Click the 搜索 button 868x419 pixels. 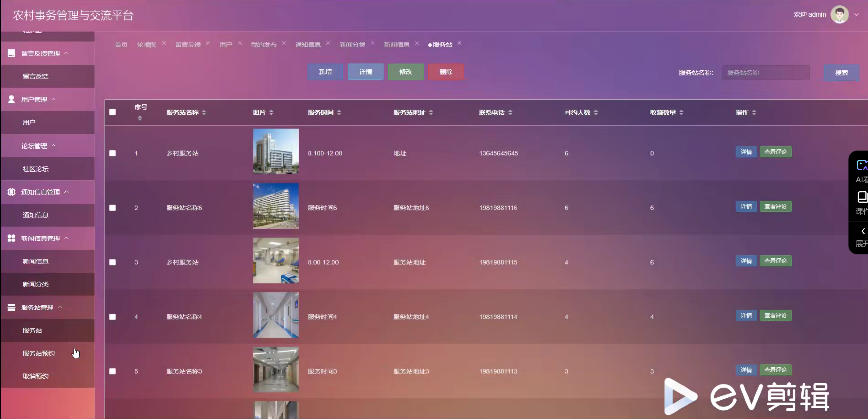tap(841, 73)
